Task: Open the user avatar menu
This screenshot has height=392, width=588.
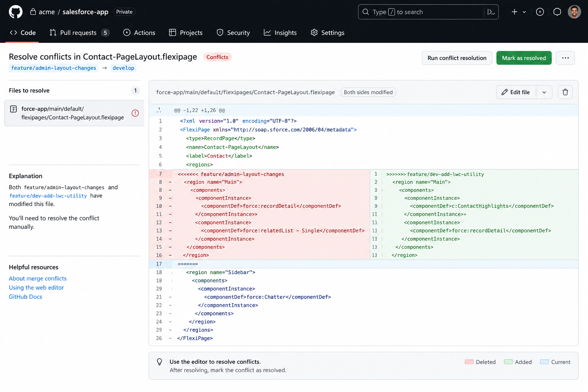Action: pyautogui.click(x=574, y=12)
